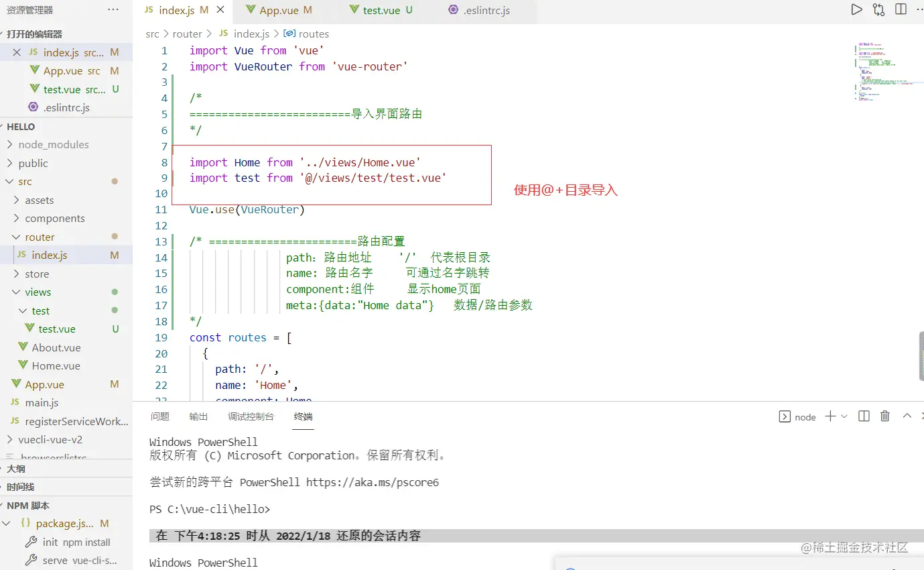
Task: Open the 输出 panel tab
Action: click(x=198, y=416)
